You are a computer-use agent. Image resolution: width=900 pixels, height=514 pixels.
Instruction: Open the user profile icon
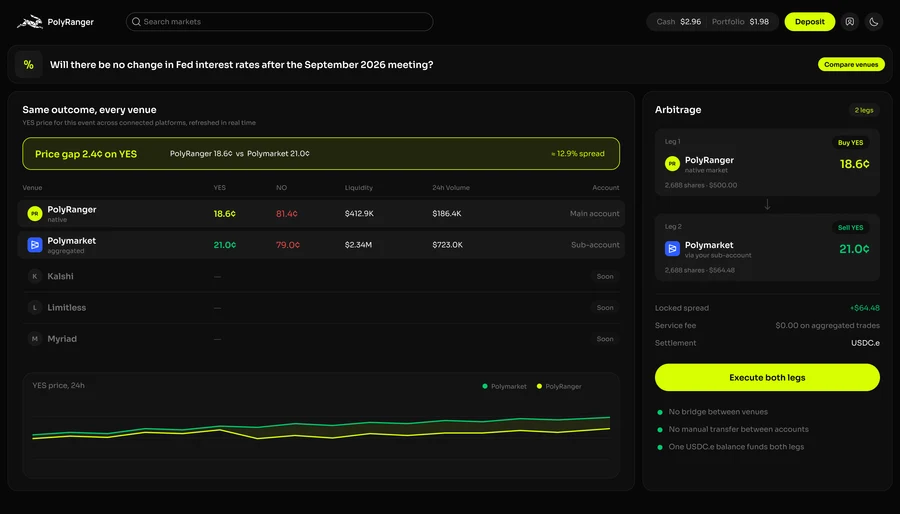(x=849, y=22)
